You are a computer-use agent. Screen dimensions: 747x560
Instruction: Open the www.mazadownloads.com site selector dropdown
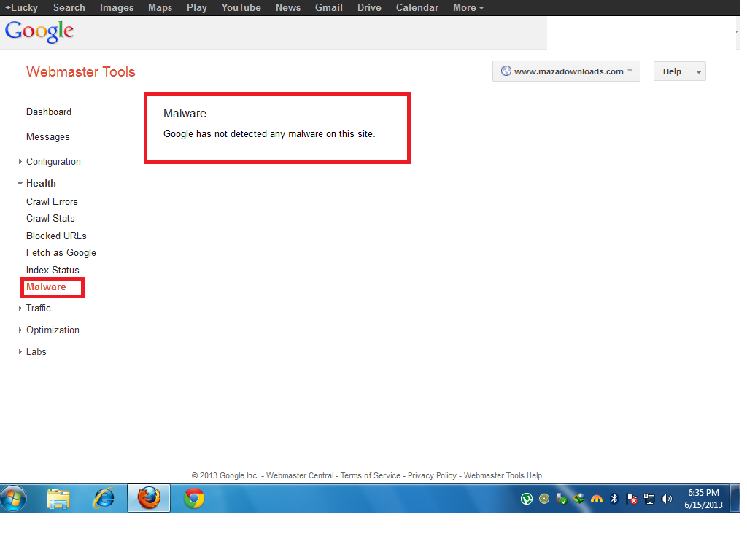[566, 71]
